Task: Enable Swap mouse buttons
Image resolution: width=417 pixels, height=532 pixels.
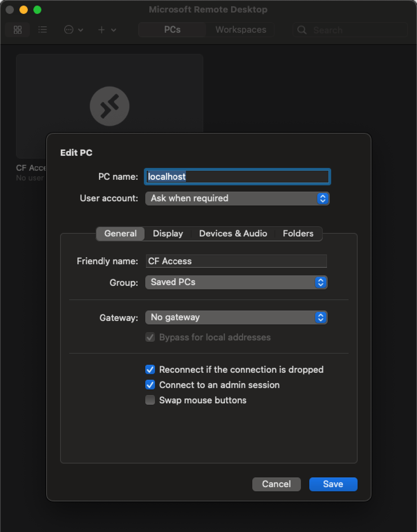Action: point(150,400)
